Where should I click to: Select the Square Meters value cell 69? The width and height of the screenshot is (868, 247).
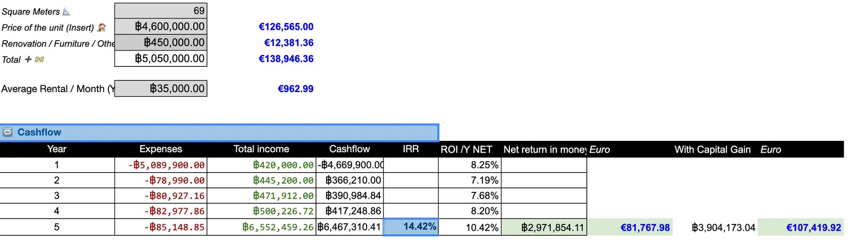[160, 10]
